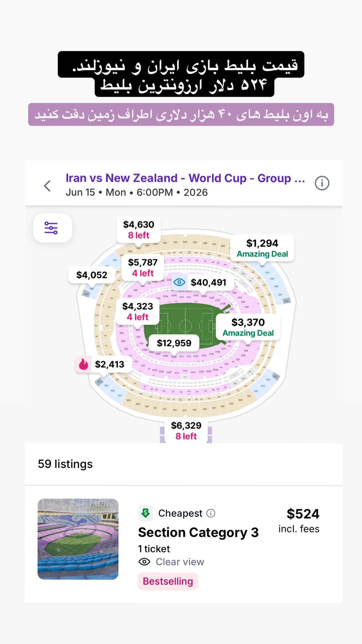Tap the Bestselling badge
The width and height of the screenshot is (362, 644).
click(168, 581)
